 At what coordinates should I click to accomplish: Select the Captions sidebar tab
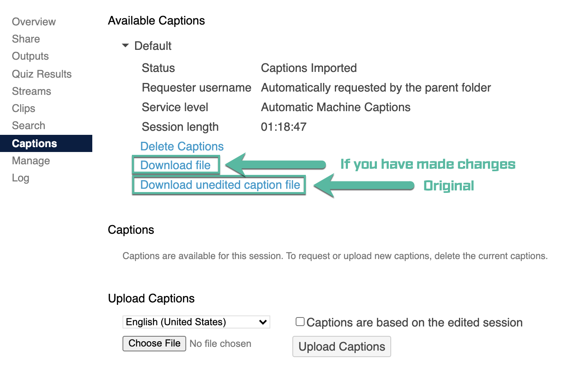35,143
